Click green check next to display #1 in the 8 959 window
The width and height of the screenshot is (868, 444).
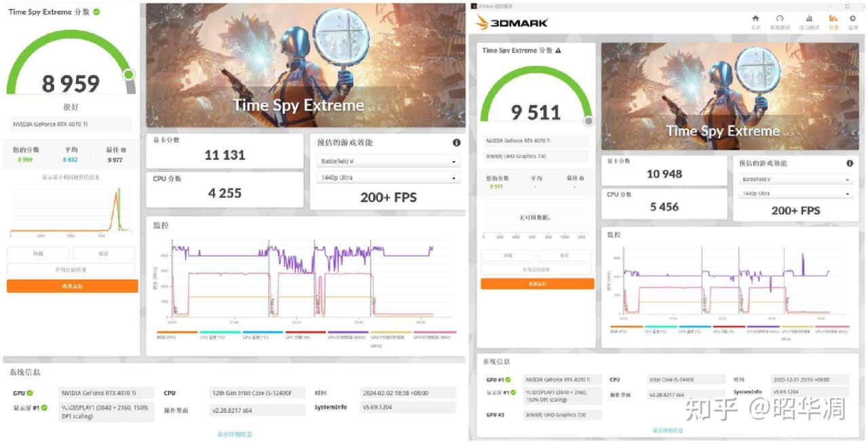coord(45,407)
